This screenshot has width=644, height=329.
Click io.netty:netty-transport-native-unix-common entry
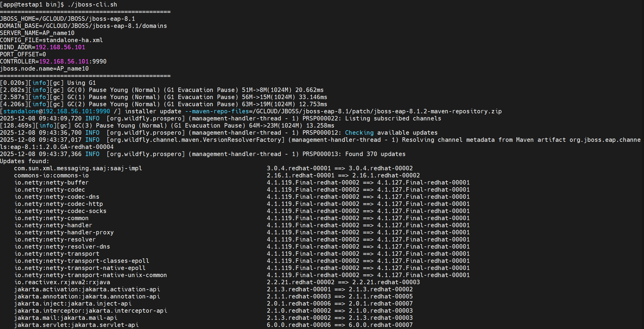[90, 275]
